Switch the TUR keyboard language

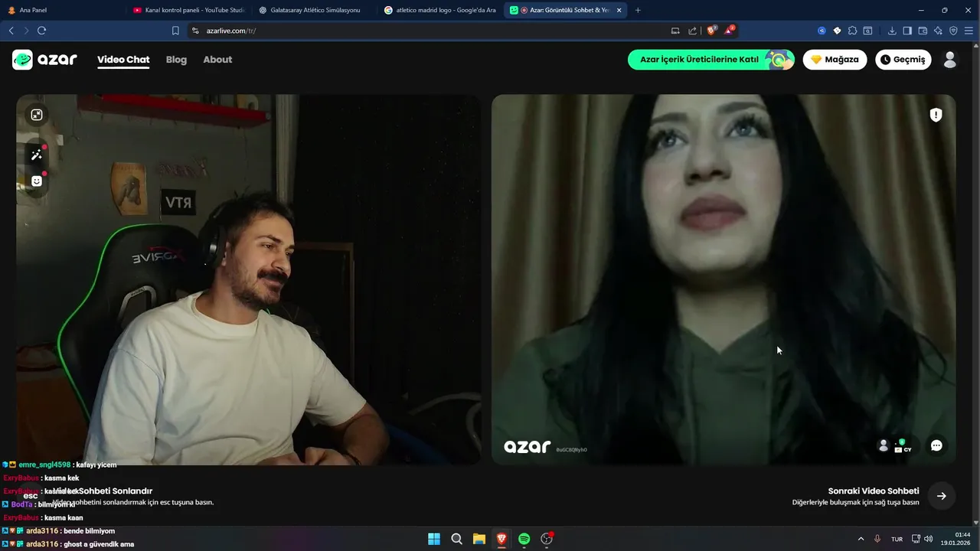tap(897, 540)
